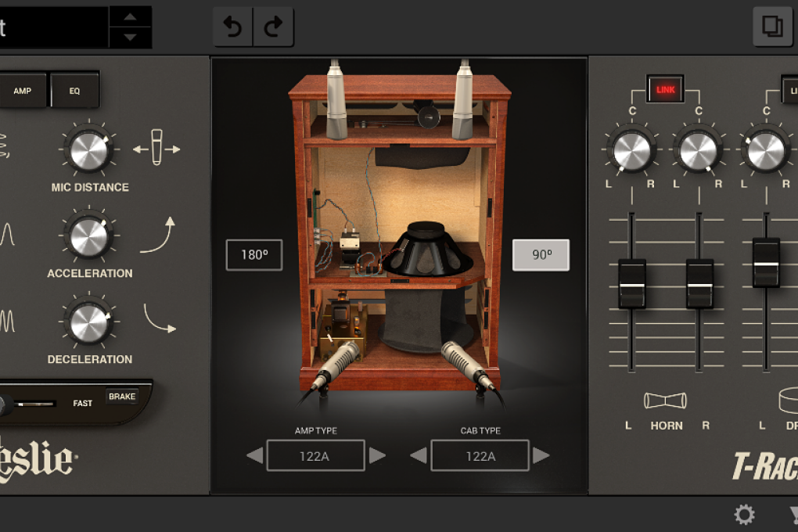Click the AMP TYPE label
Image resolution: width=798 pixels, height=532 pixels.
click(x=315, y=431)
